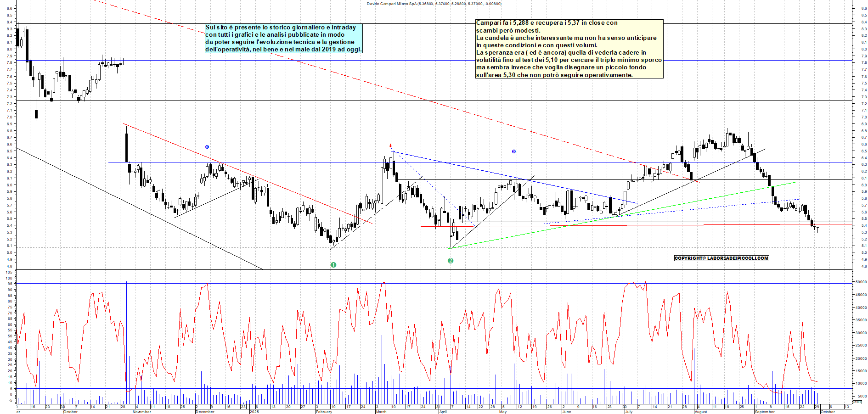Image resolution: width=868 pixels, height=414 pixels.
Task: Click the blue circle marker above December
Action: (207, 147)
